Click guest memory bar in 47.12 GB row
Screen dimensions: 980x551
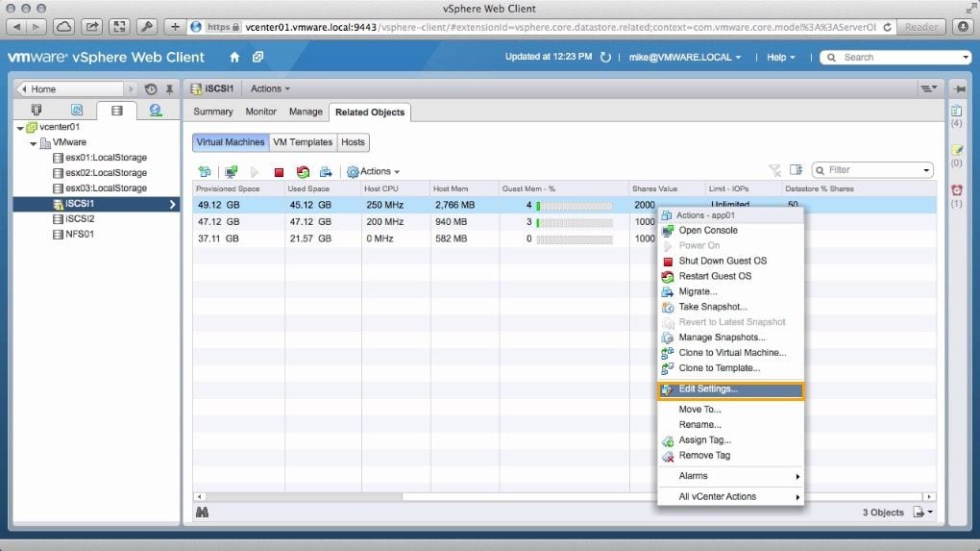(x=575, y=223)
